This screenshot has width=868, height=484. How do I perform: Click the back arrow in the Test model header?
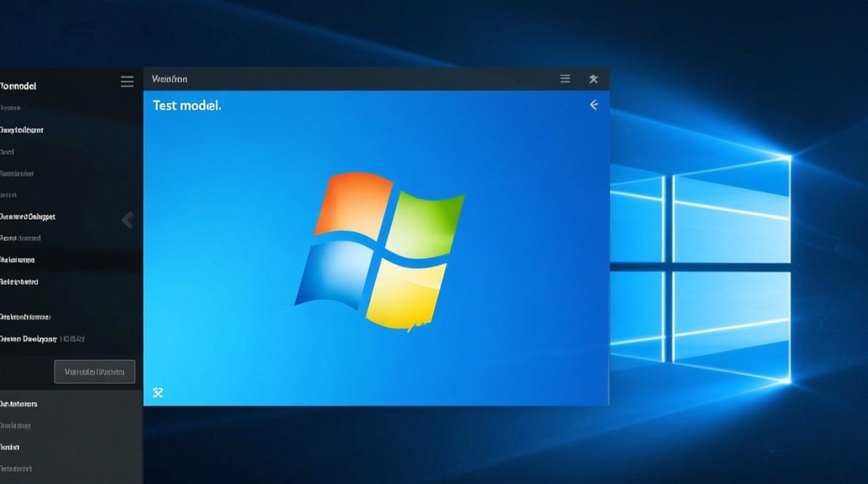click(594, 105)
